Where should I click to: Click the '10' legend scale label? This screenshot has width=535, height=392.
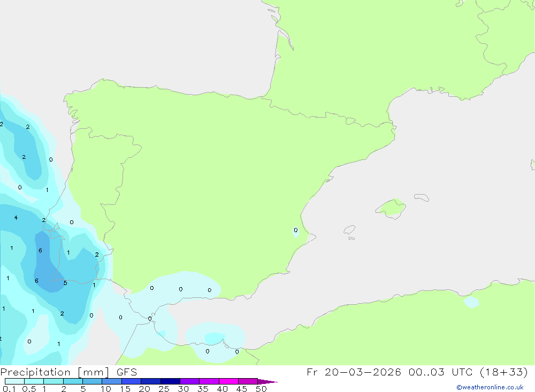(x=106, y=389)
